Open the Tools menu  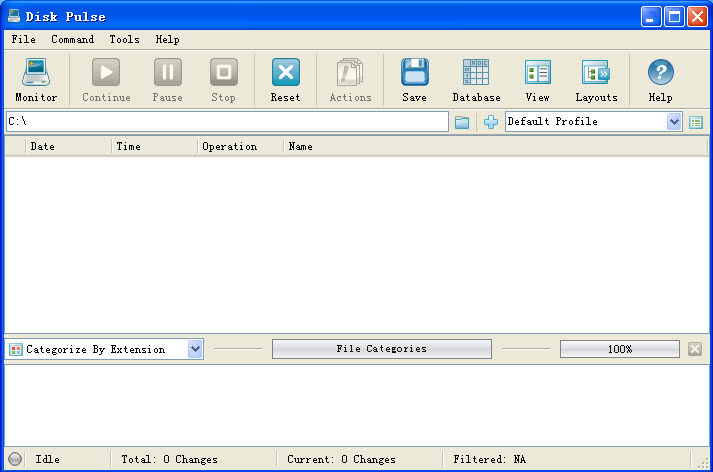point(124,40)
